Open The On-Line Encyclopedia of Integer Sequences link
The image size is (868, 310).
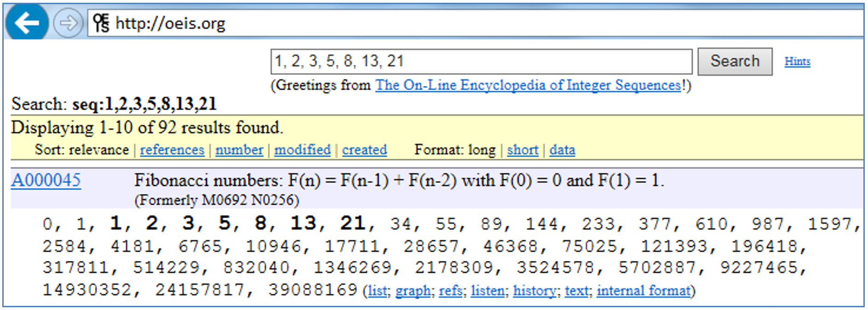(x=528, y=85)
